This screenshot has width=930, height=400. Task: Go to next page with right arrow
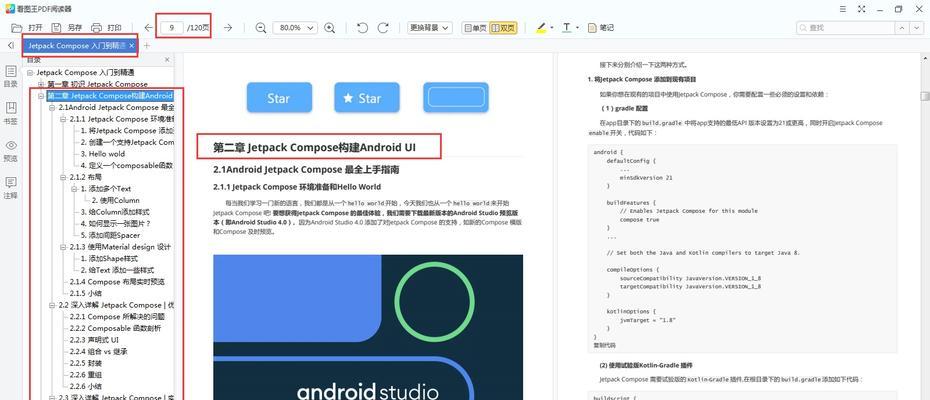228,28
